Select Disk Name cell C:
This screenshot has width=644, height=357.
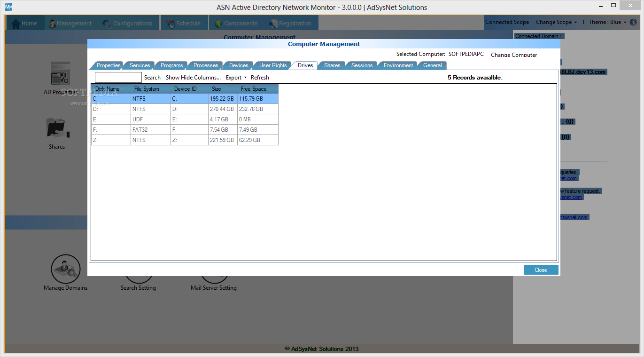[x=111, y=99]
